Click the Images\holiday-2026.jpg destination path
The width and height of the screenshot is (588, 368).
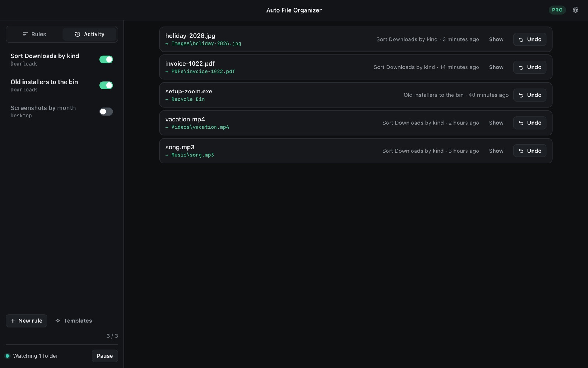203,43
